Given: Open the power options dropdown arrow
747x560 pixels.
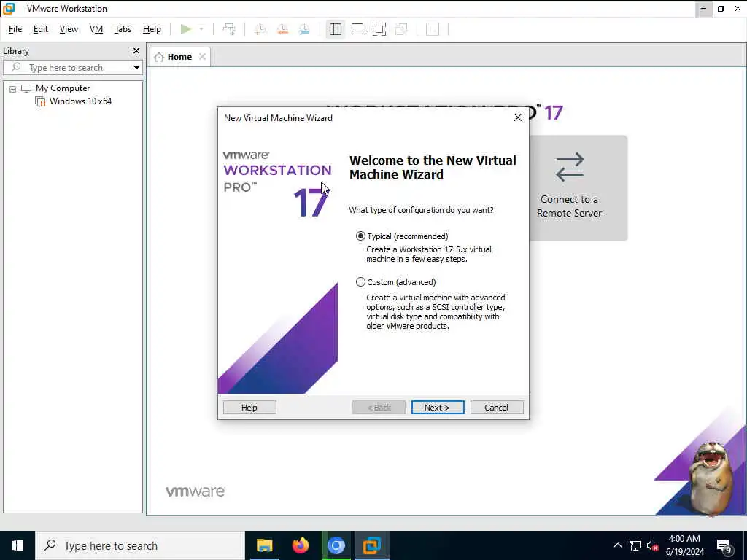Looking at the screenshot, I should 201,29.
